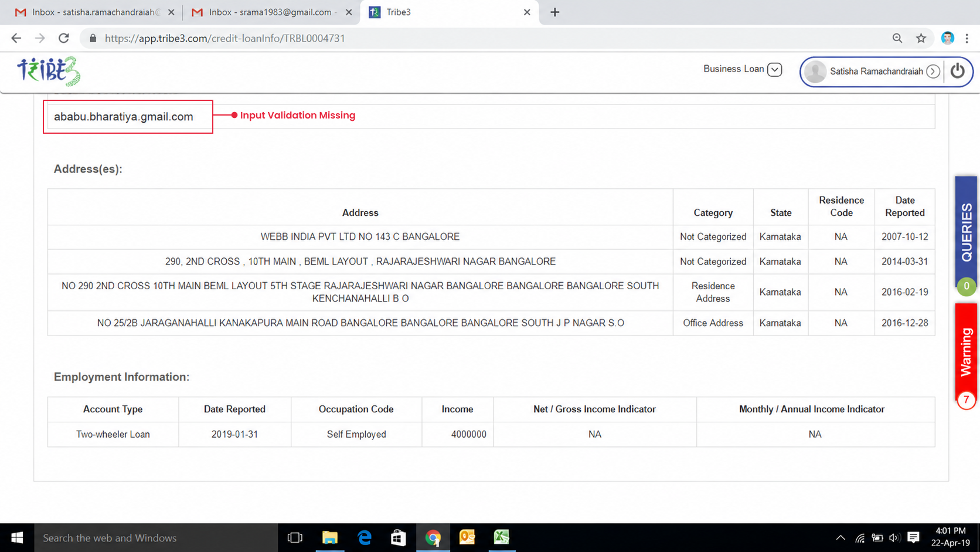Click Search the web and Windows box

[156, 538]
